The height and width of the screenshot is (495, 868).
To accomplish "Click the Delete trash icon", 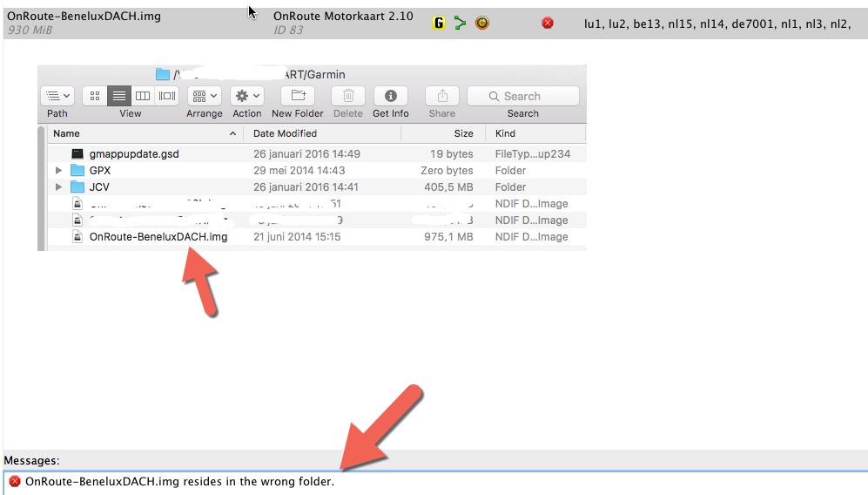I will pyautogui.click(x=348, y=96).
